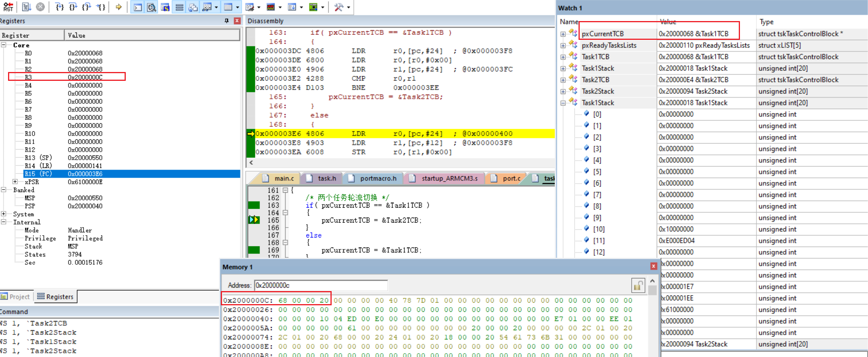This screenshot has width=868, height=357.
Task: Click the Run to Cursor Line icon
Action: pyautogui.click(x=100, y=7)
